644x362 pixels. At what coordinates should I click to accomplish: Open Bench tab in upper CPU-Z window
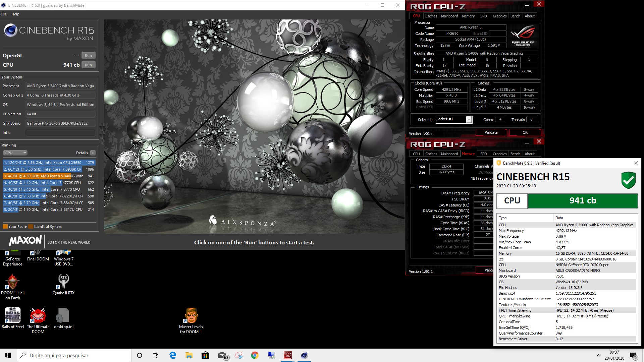pos(515,16)
